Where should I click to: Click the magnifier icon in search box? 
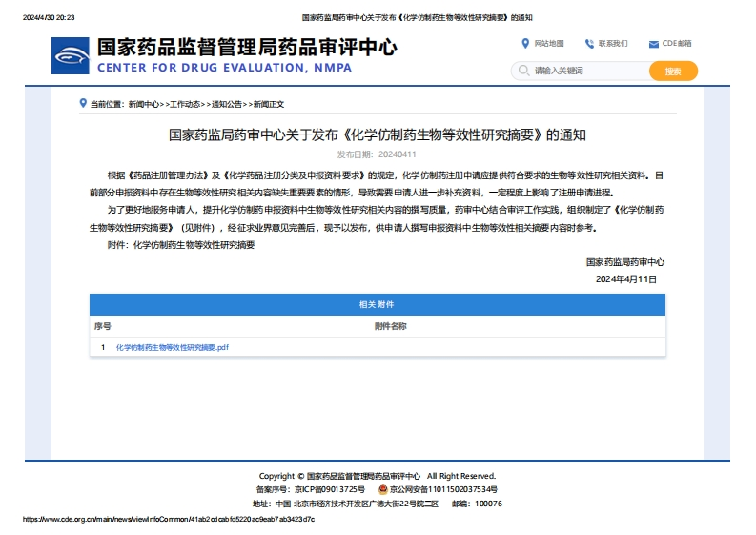[x=522, y=71]
